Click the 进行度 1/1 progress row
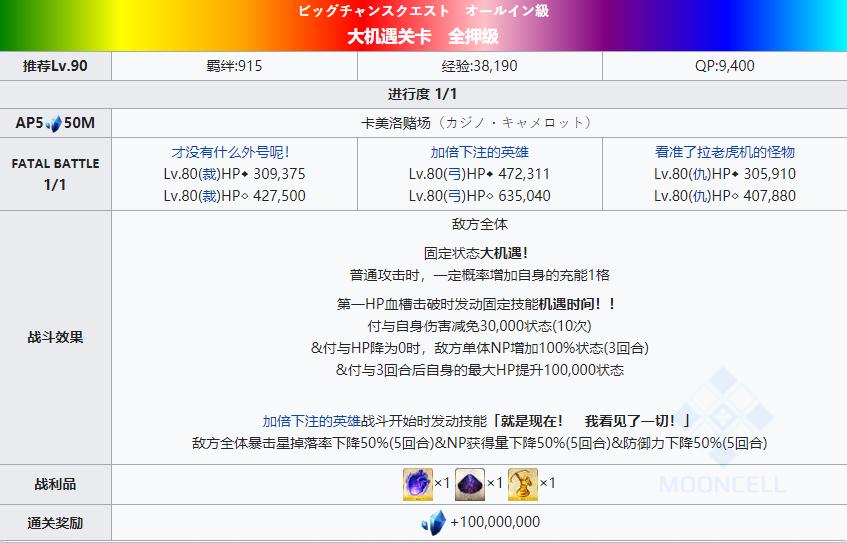This screenshot has width=847, height=543. [423, 94]
